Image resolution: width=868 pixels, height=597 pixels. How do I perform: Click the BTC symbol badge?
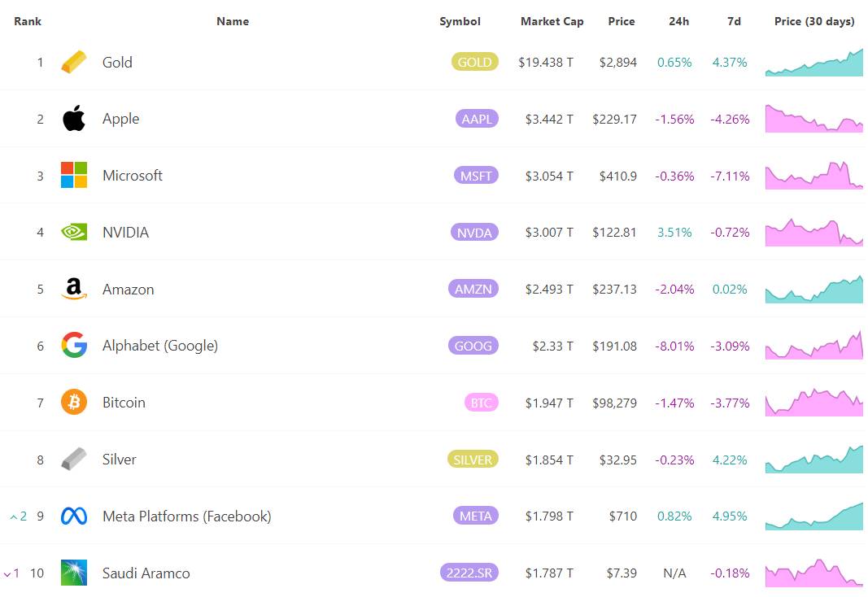tap(481, 403)
